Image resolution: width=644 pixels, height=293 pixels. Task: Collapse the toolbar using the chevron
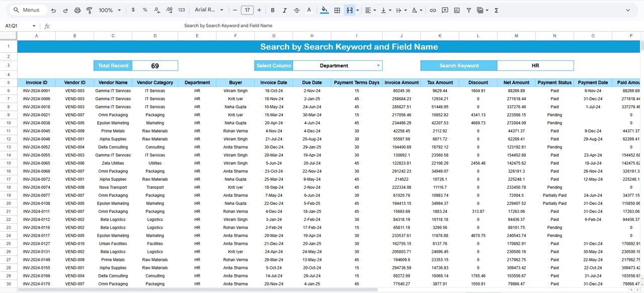coord(628,10)
